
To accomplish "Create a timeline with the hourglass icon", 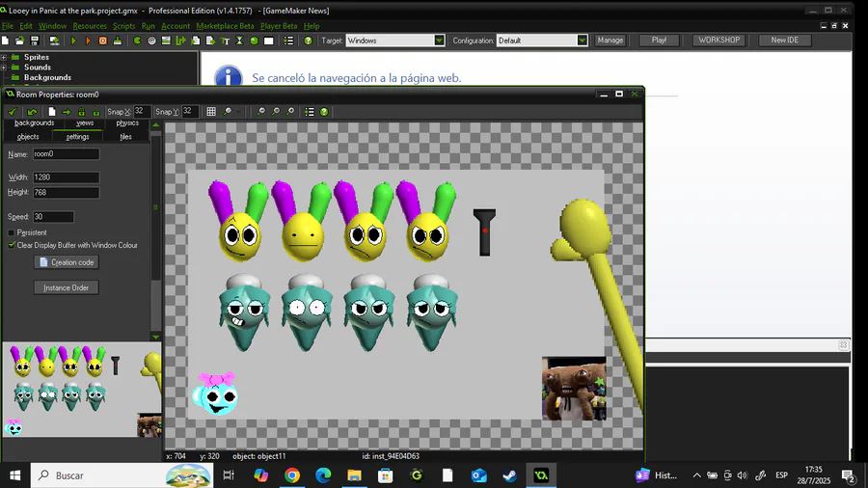I will tap(239, 41).
